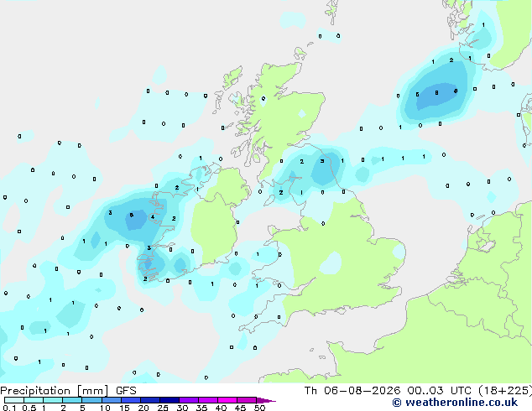Click the legend label '10'

click(105, 408)
